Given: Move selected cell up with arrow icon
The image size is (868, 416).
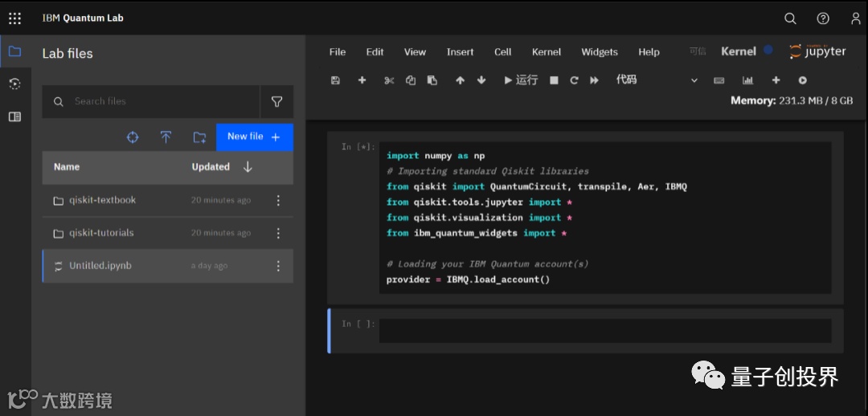Looking at the screenshot, I should pyautogui.click(x=460, y=80).
